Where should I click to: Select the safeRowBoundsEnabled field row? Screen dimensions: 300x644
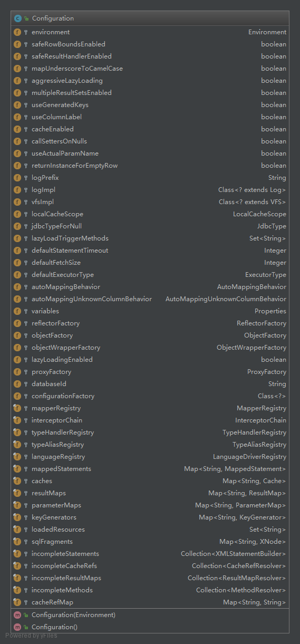click(150, 44)
